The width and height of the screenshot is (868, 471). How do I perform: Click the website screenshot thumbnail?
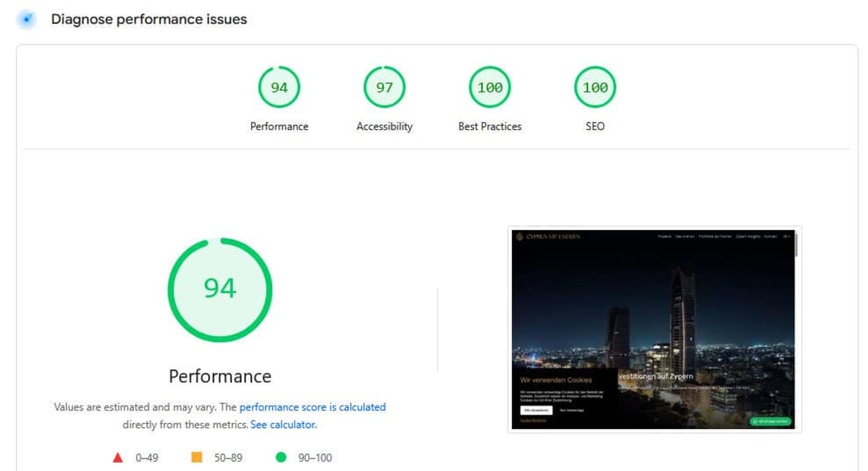[654, 329]
